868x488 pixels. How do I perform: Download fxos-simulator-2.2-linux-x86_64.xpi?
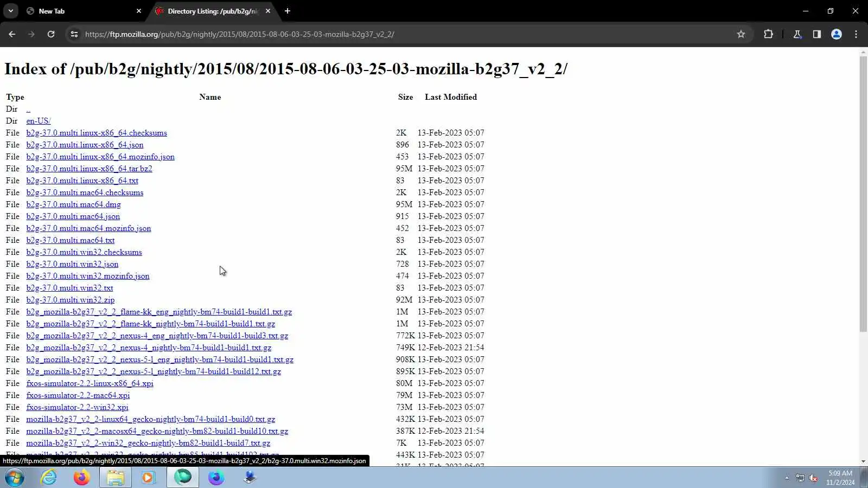90,383
